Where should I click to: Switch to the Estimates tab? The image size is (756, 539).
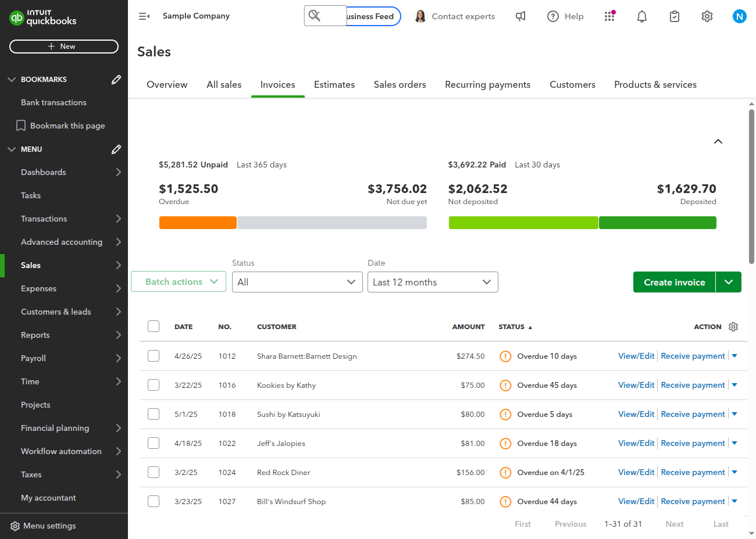click(334, 85)
